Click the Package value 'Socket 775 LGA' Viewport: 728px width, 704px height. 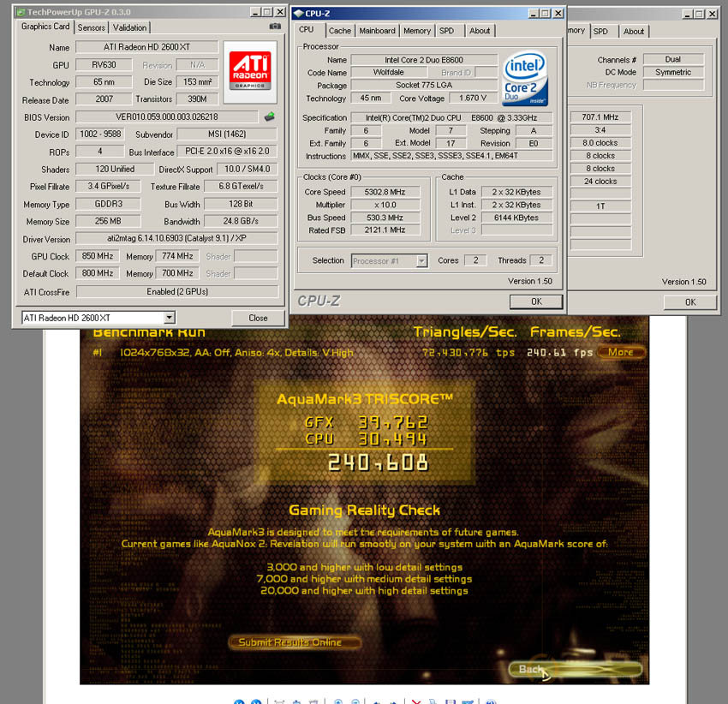[424, 86]
